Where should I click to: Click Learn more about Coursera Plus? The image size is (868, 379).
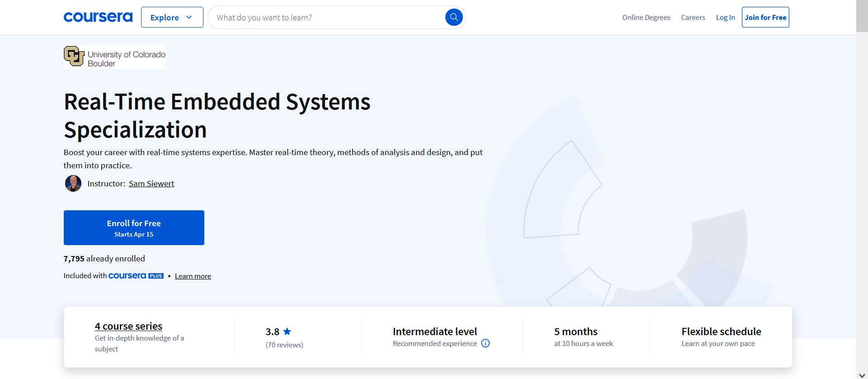click(193, 276)
